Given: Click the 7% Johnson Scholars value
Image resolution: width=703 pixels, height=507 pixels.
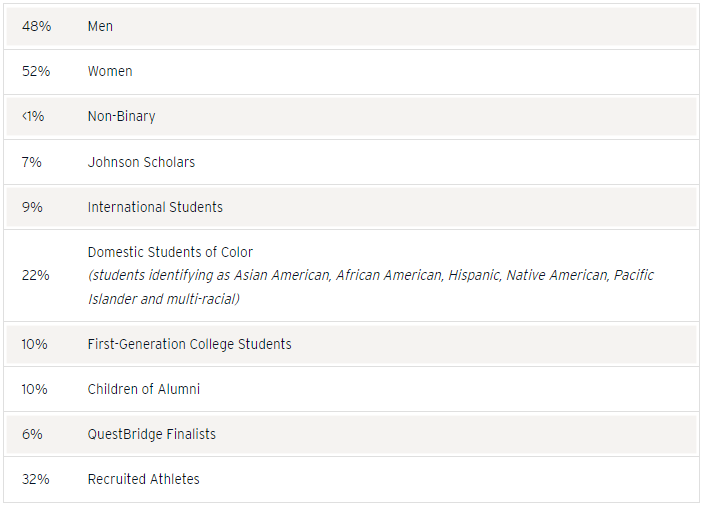Looking at the screenshot, I should click(31, 162).
